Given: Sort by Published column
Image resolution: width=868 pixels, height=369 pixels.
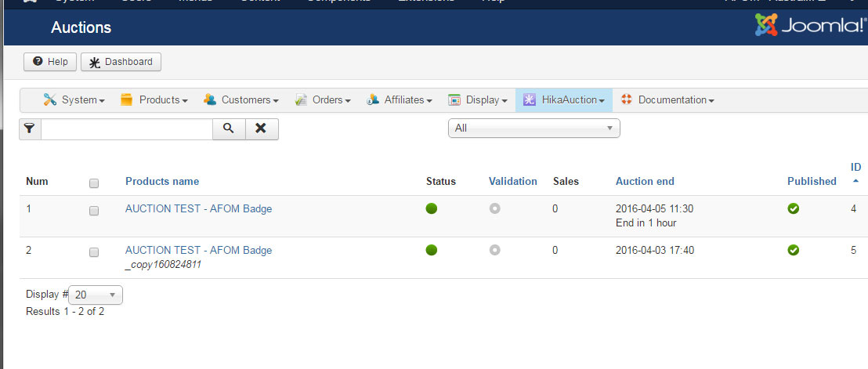Looking at the screenshot, I should (812, 182).
